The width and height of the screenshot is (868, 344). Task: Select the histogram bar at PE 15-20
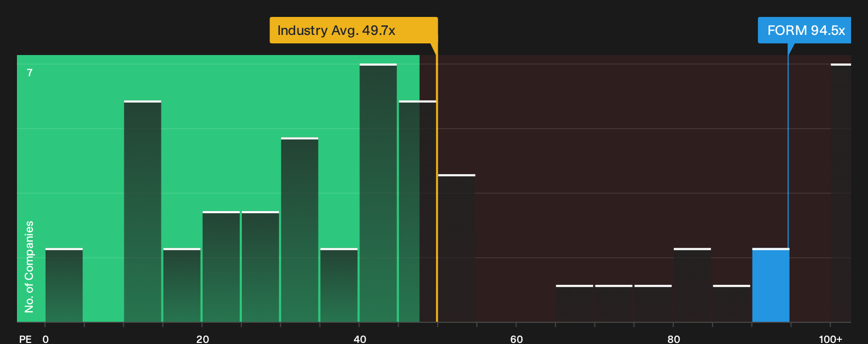tap(182, 285)
